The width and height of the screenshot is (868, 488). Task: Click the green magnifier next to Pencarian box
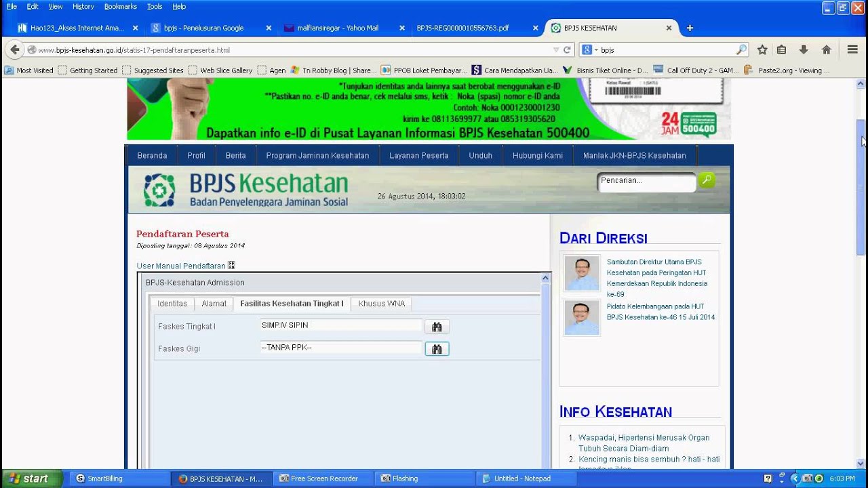click(x=706, y=180)
